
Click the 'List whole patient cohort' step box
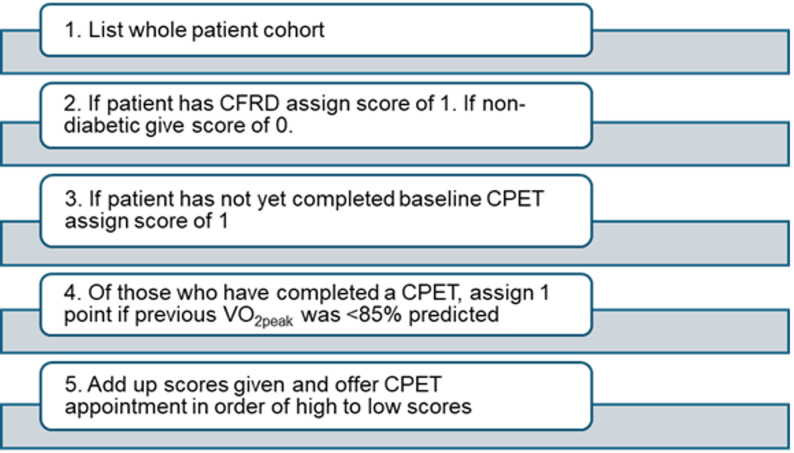tap(316, 30)
